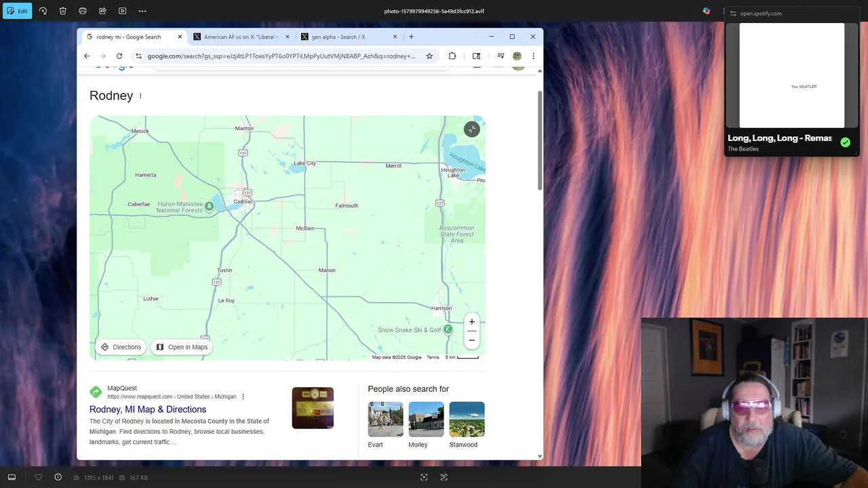Open 'Rodney, MI Map & Directions' link

pyautogui.click(x=148, y=409)
